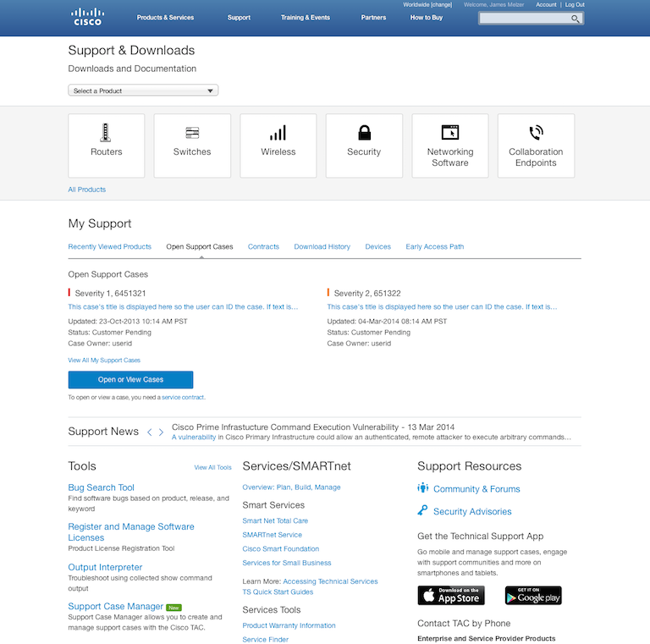Open the Routers product tile
This screenshot has width=650, height=644.
click(107, 146)
